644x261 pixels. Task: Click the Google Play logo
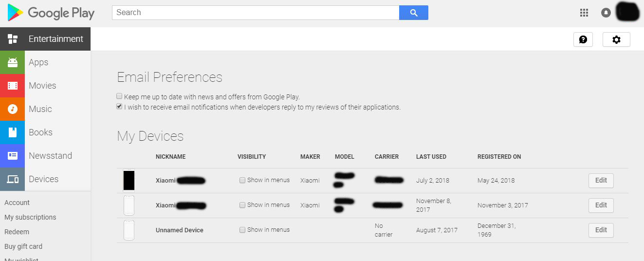coord(51,13)
